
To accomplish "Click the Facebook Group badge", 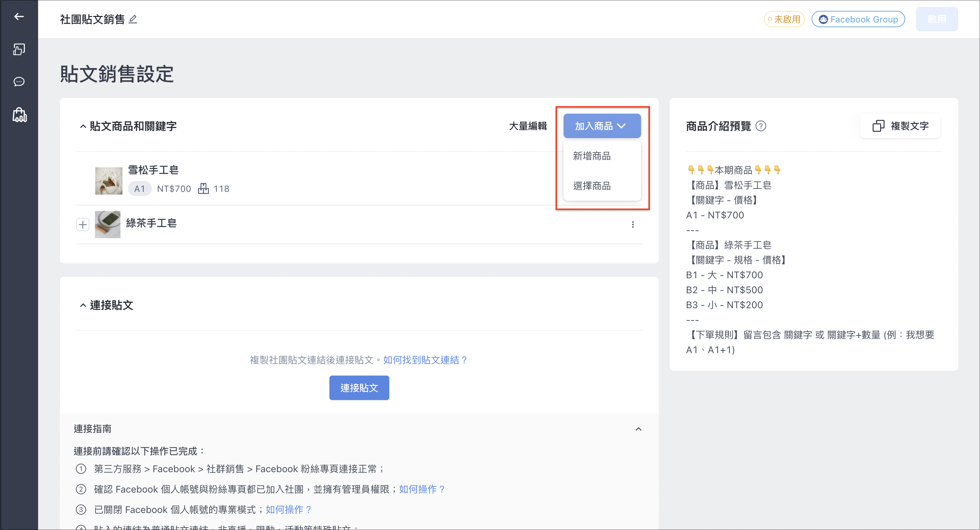I will 858,19.
